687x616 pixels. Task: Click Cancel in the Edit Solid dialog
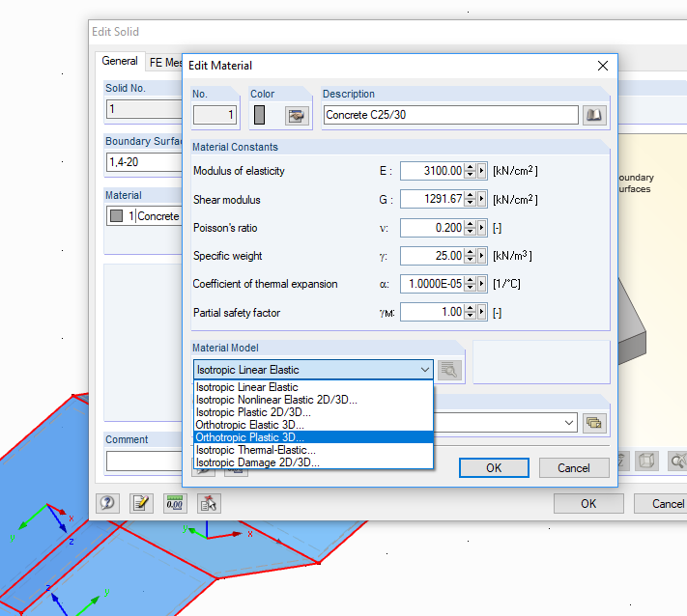click(x=661, y=503)
